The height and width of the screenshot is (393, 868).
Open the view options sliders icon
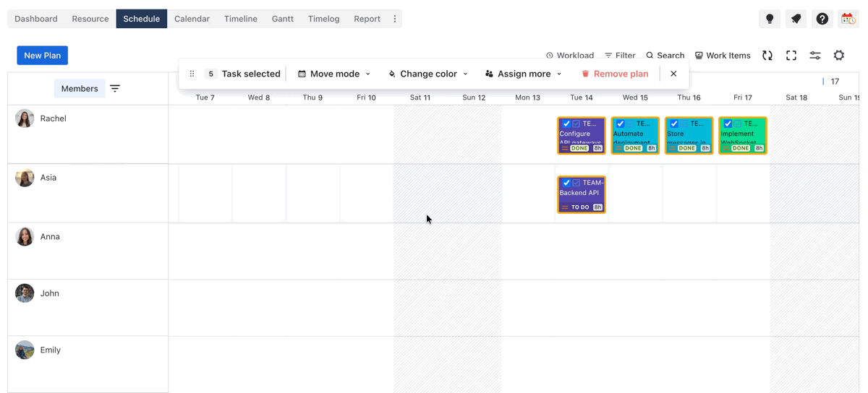tap(815, 56)
